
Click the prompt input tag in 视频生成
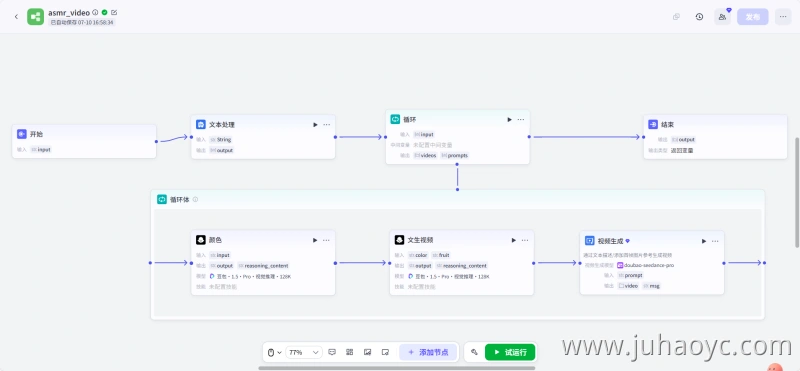pyautogui.click(x=631, y=276)
